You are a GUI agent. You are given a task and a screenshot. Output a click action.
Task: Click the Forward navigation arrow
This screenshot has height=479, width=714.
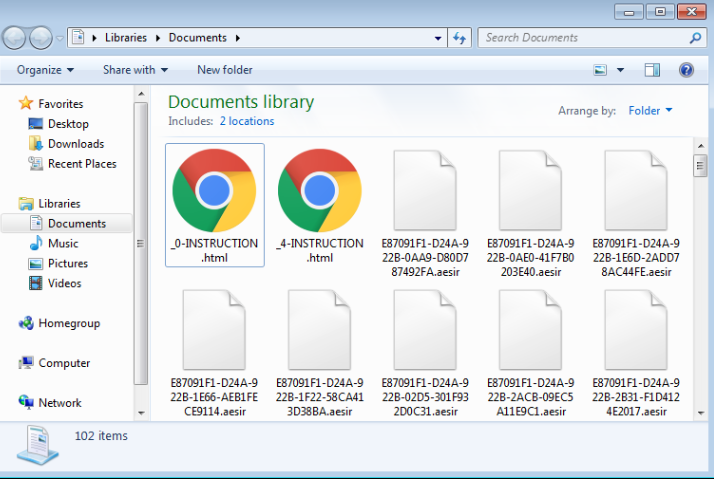pyautogui.click(x=42, y=38)
